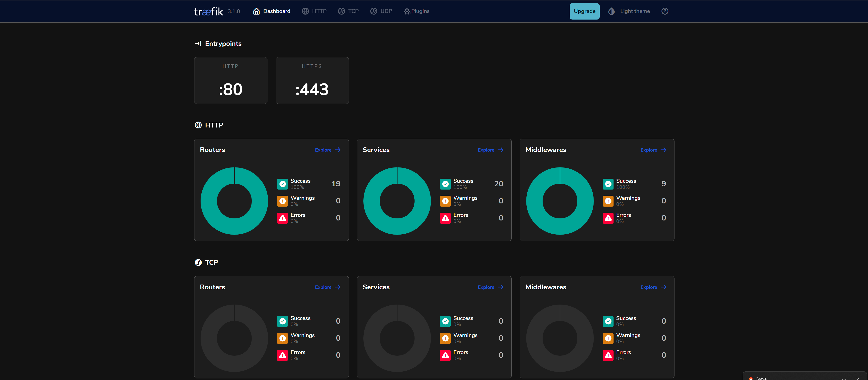This screenshot has height=380, width=868.
Task: Click HTTP Middlewares Warnings orange icon
Action: (608, 201)
